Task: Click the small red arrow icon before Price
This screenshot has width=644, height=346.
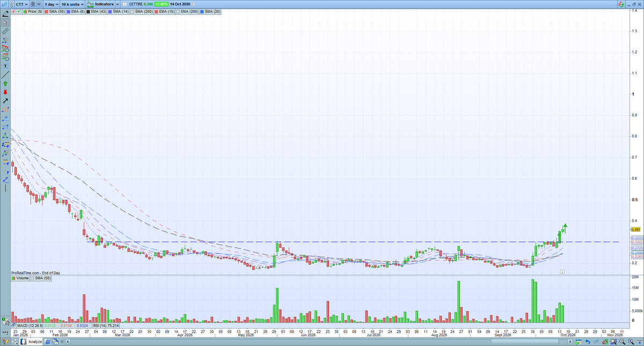Action: [x=13, y=11]
